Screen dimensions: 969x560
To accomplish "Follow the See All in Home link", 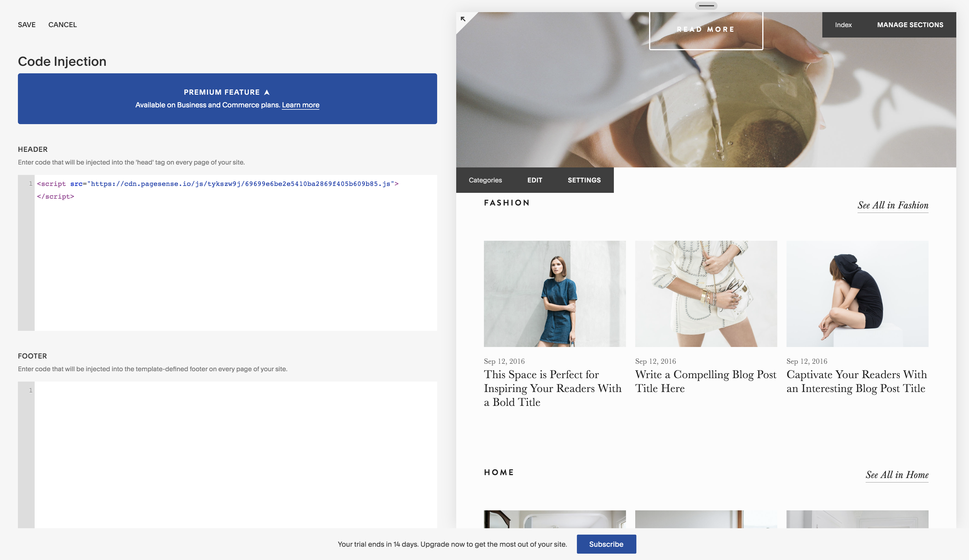I will [897, 475].
